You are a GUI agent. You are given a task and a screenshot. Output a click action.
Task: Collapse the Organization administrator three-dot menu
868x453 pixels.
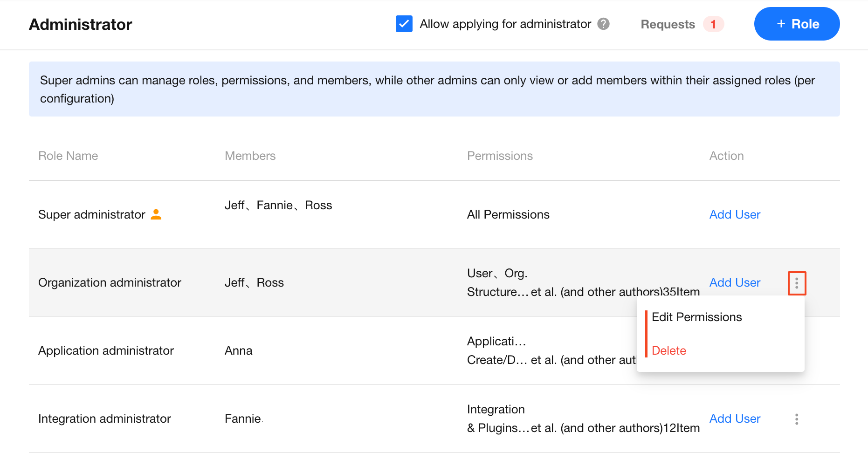point(797,283)
